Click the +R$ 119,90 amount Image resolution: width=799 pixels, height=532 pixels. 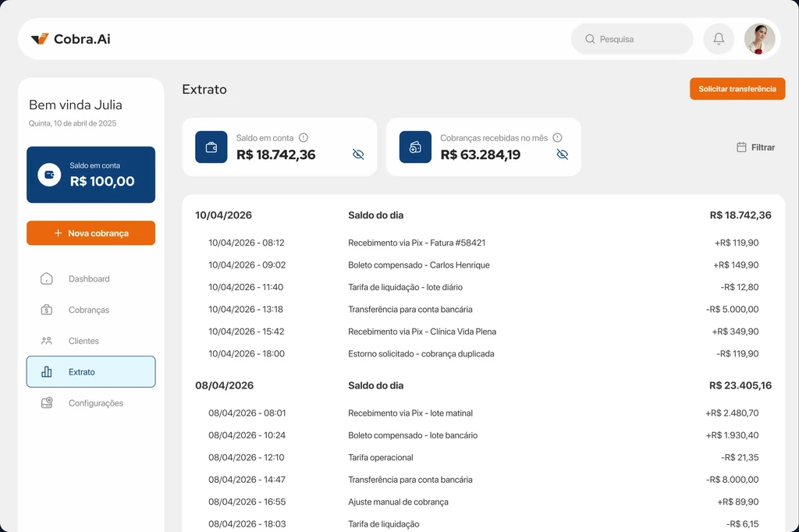(737, 243)
